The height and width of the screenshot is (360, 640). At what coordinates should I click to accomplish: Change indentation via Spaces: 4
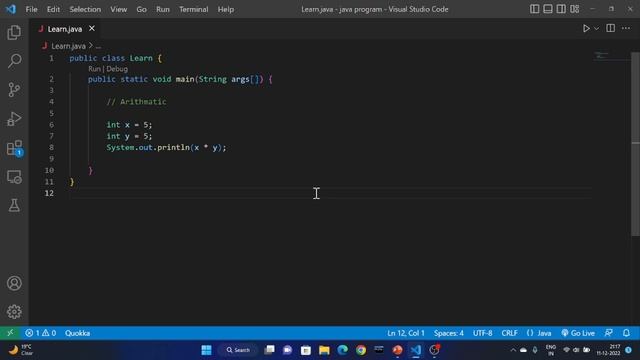pos(449,333)
